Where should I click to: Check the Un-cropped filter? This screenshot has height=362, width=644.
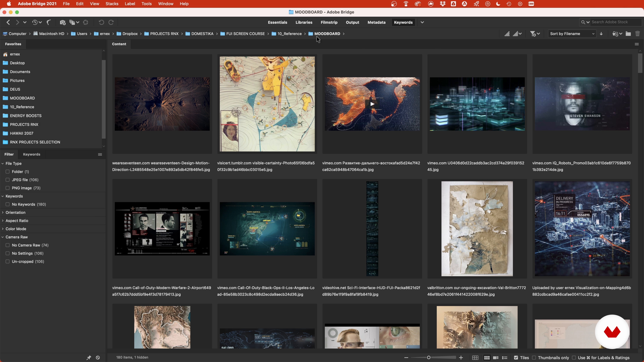tap(8, 262)
